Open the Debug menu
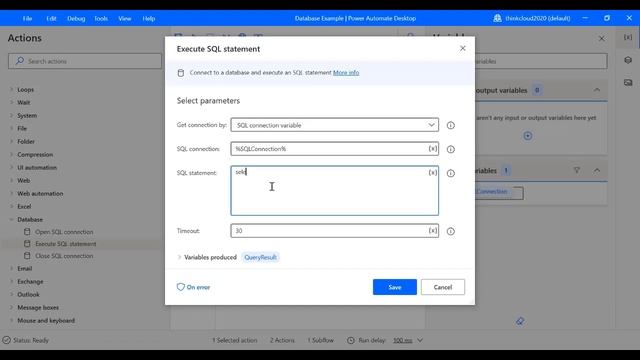 point(76,18)
